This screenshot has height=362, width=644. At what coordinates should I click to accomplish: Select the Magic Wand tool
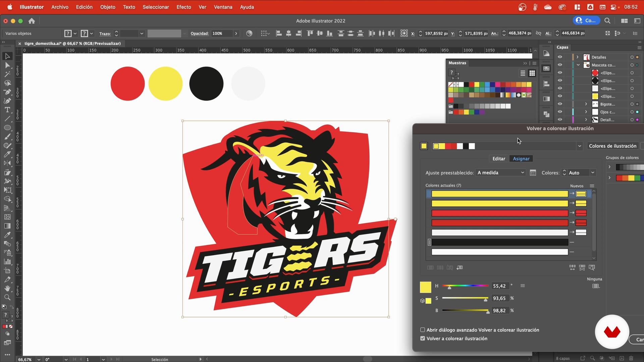pyautogui.click(x=7, y=74)
